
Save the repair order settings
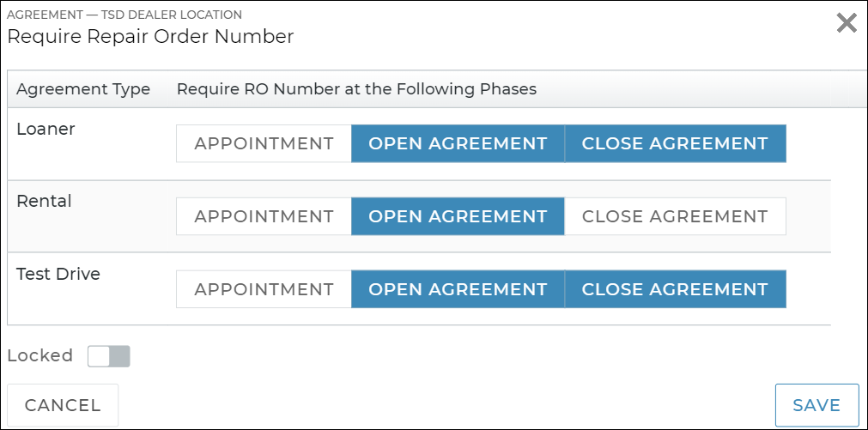816,405
